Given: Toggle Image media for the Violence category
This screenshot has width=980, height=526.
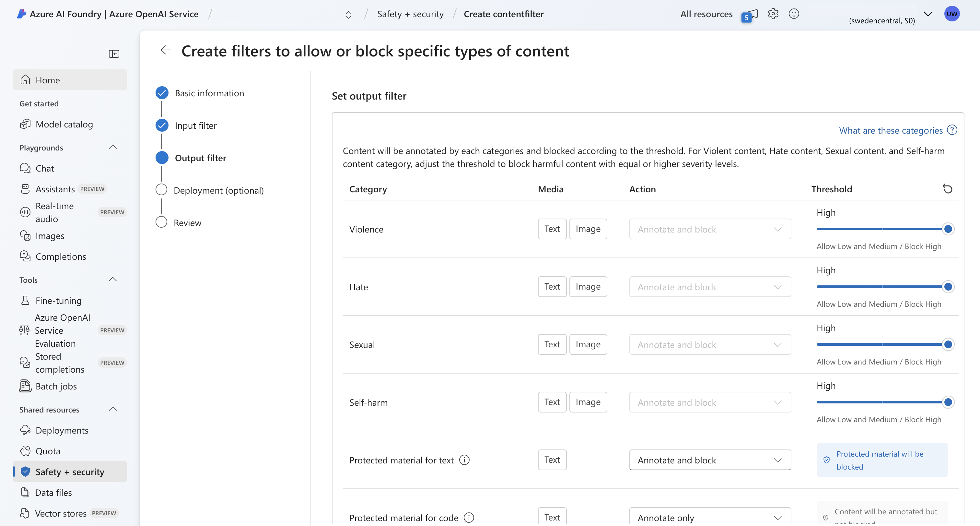Looking at the screenshot, I should pyautogui.click(x=588, y=229).
